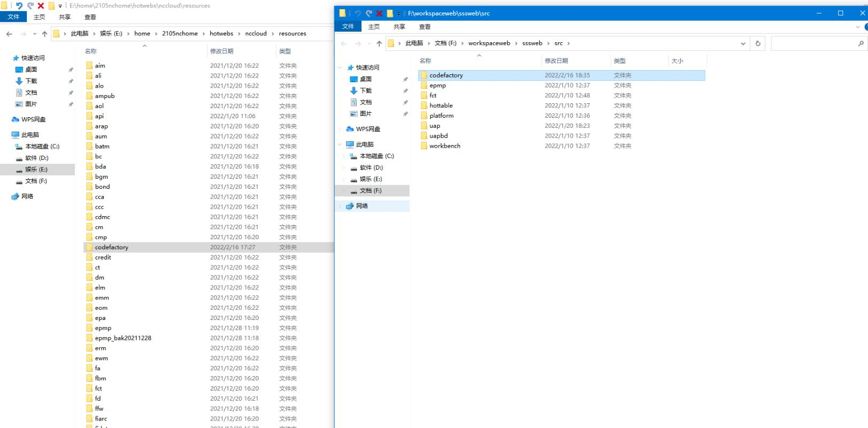Open recent locations dropdown in left window
The image size is (868, 428).
pos(35,34)
